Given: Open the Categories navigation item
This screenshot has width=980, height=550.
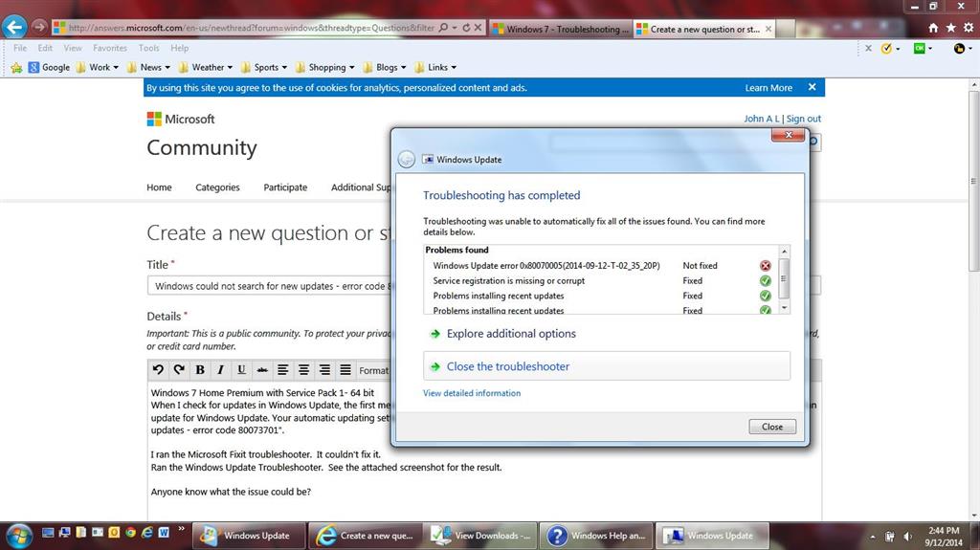Looking at the screenshot, I should [217, 187].
